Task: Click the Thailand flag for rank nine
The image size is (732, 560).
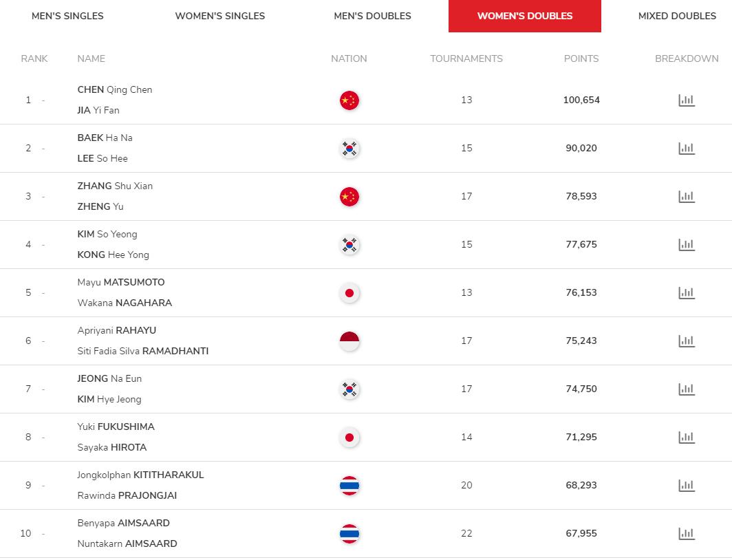Action: click(349, 485)
